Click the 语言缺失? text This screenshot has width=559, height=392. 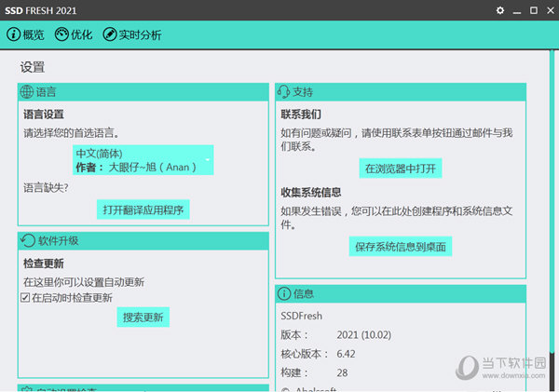coord(46,187)
